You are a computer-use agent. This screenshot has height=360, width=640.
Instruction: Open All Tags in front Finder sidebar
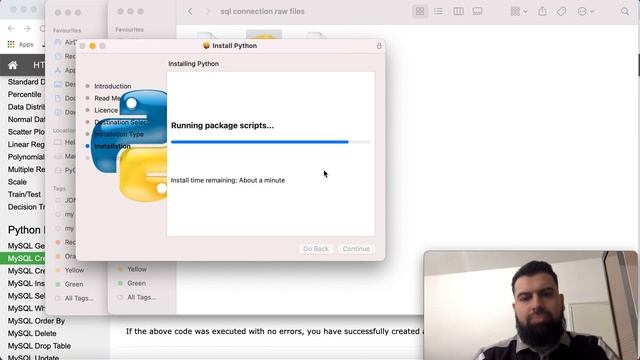coord(141,297)
